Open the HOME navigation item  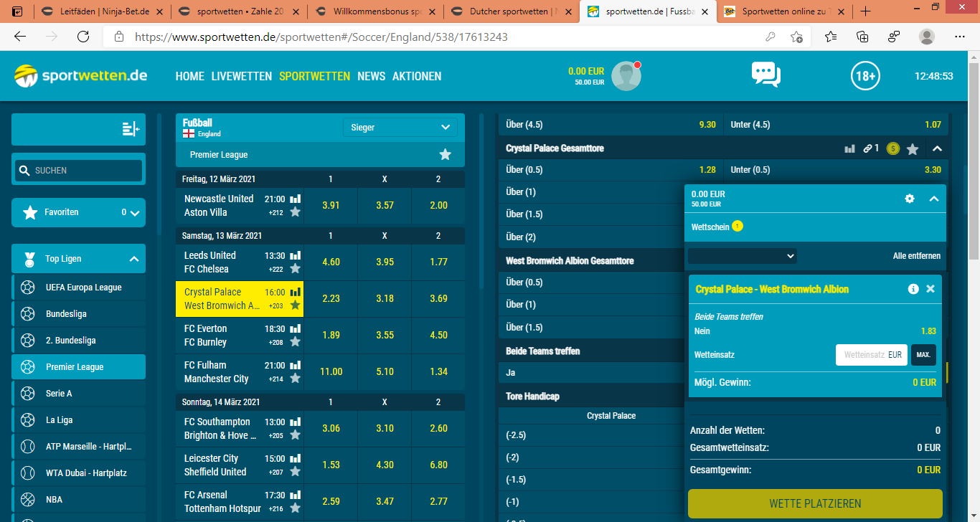click(190, 76)
